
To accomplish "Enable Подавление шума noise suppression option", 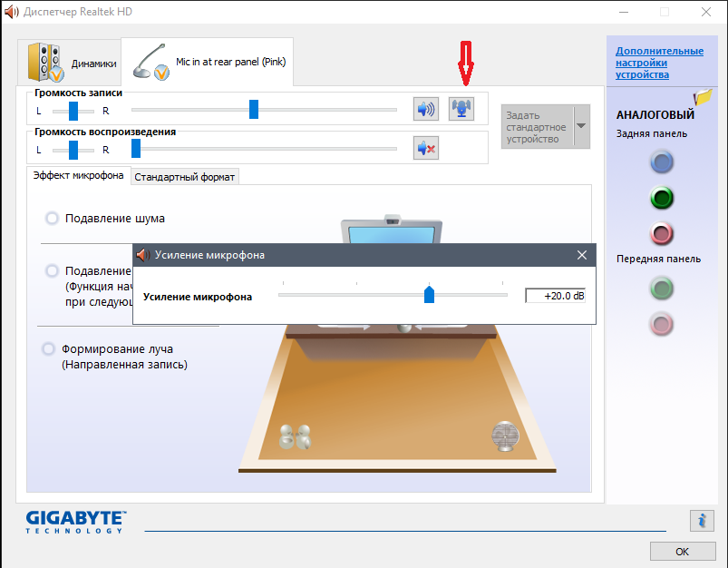I will [x=52, y=218].
